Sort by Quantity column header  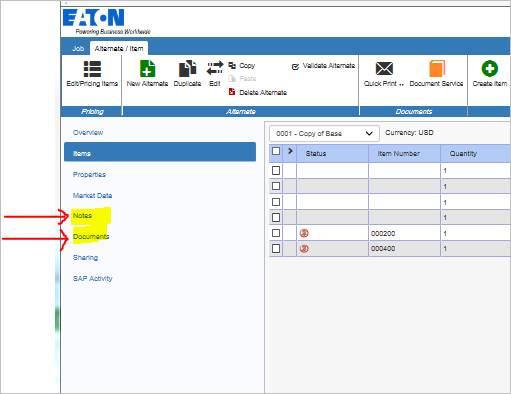(x=476, y=154)
